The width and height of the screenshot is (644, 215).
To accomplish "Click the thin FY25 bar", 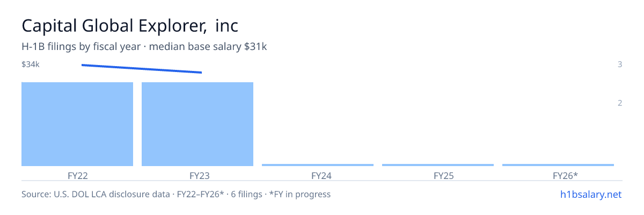I will click(438, 165).
